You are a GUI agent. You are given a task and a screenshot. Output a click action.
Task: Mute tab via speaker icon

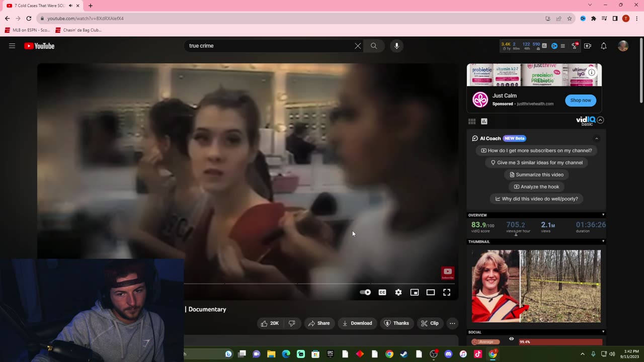pos(70,6)
